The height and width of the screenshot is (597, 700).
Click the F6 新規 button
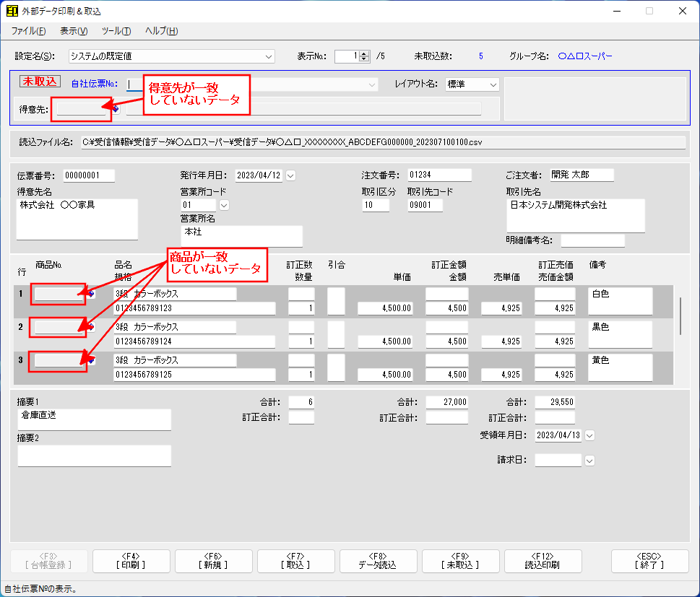point(213,561)
